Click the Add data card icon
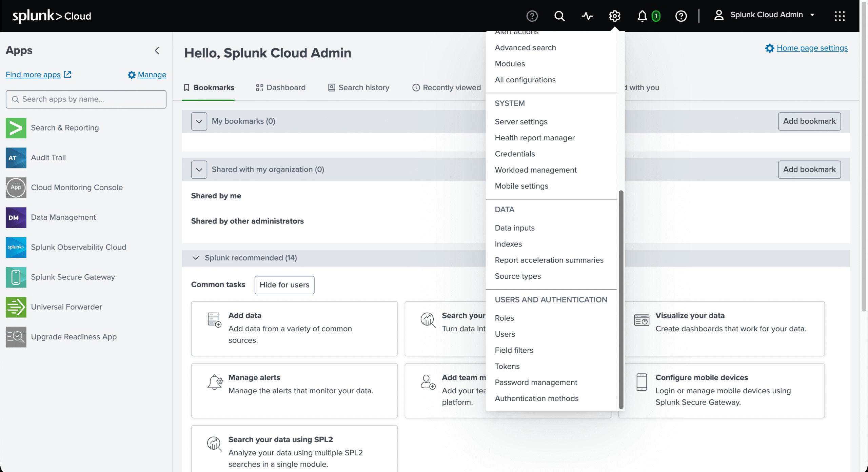The width and height of the screenshot is (868, 472). 214,320
